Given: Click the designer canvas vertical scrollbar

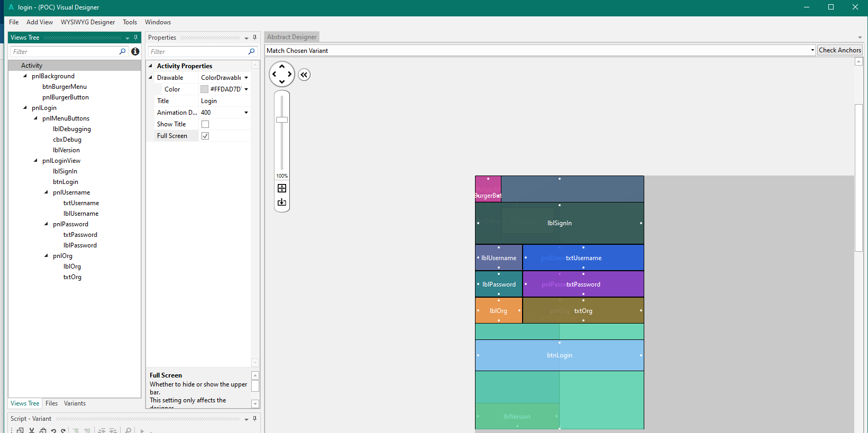Looking at the screenshot, I should [858, 178].
